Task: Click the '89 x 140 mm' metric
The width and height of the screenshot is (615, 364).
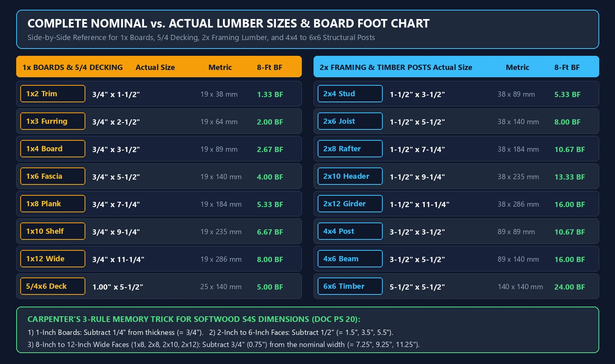Action: tap(518, 259)
